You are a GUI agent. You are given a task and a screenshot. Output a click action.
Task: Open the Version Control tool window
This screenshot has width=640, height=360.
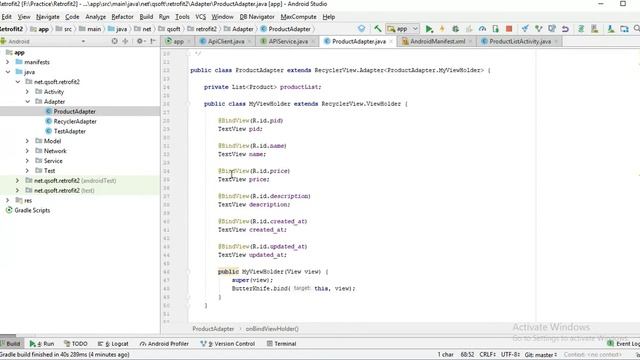point(228,344)
